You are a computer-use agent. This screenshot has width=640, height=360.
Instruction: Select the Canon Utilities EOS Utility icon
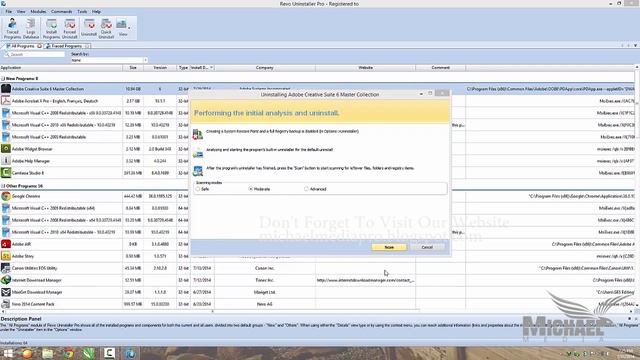(x=6, y=268)
